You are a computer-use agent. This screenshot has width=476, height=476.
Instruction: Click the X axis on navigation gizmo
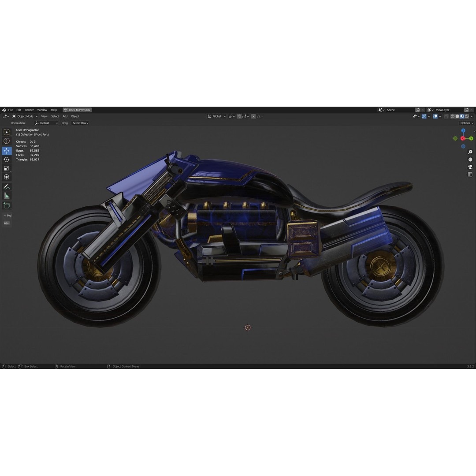[463, 138]
